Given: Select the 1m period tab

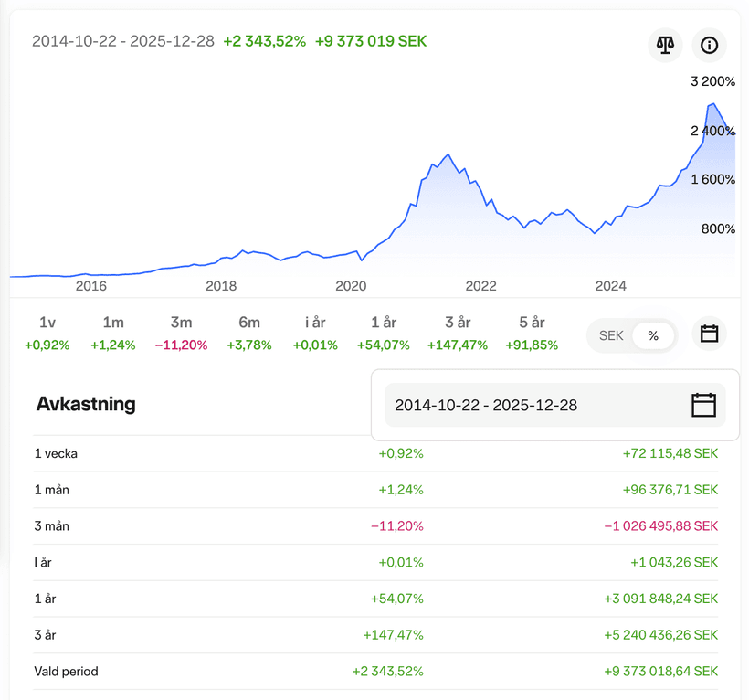Looking at the screenshot, I should pyautogui.click(x=113, y=333).
